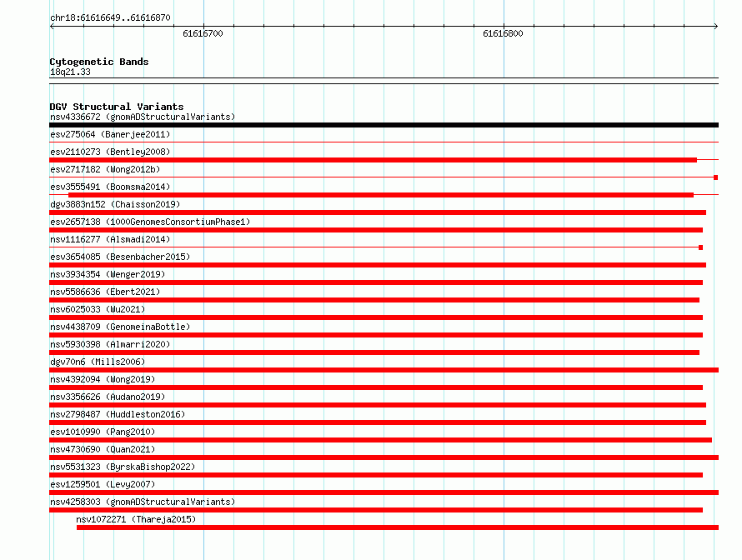
Task: Click nsv1072271 (Thareja2015) label
Action: 136,519
